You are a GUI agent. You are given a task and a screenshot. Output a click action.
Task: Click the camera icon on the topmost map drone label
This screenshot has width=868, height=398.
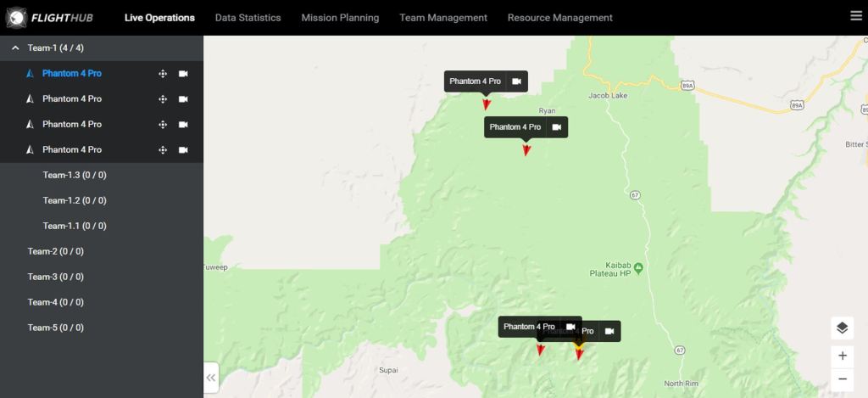(516, 81)
